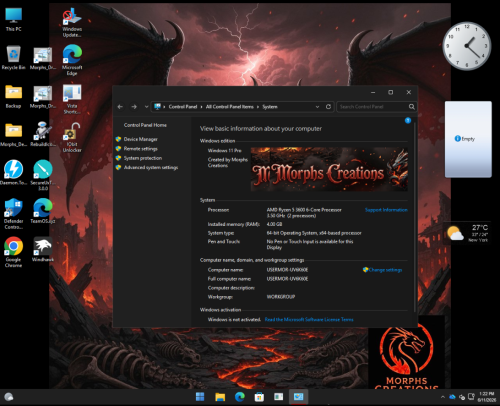The height and width of the screenshot is (406, 500).
Task: Click the Search Control Panel field
Action: tap(373, 107)
